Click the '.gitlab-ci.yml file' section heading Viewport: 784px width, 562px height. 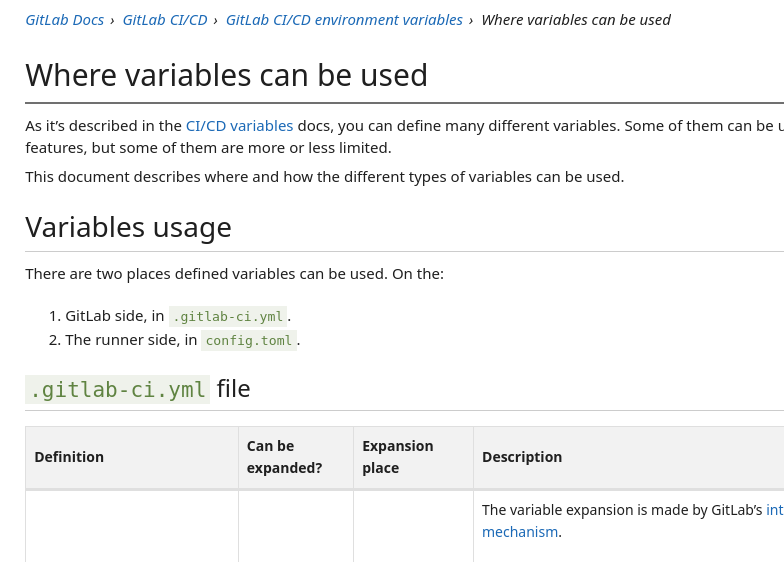[x=138, y=389]
